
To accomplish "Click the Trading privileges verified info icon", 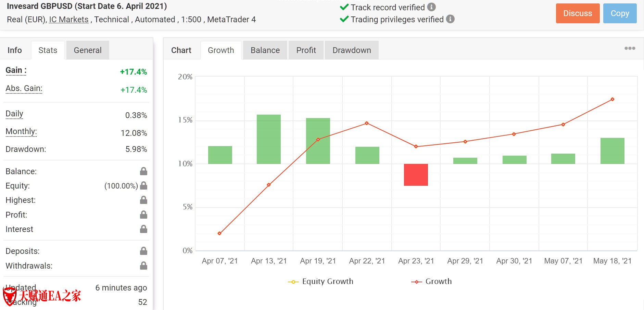I will click(x=450, y=19).
